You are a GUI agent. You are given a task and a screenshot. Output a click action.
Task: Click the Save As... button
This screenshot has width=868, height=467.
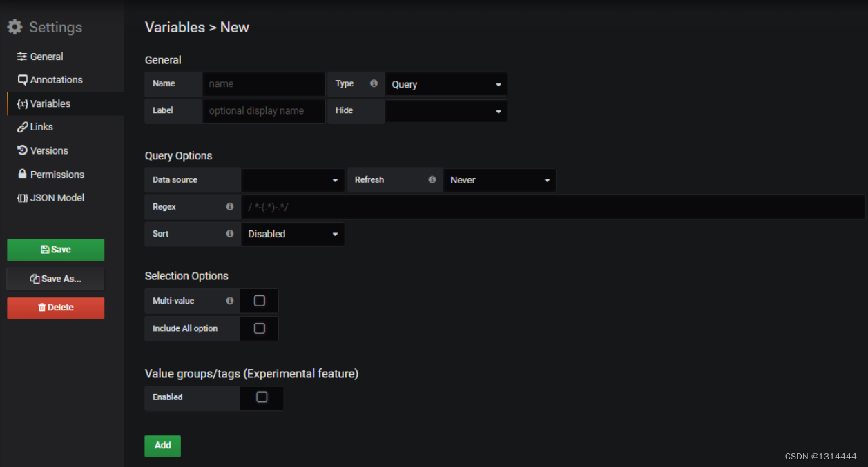coord(56,279)
